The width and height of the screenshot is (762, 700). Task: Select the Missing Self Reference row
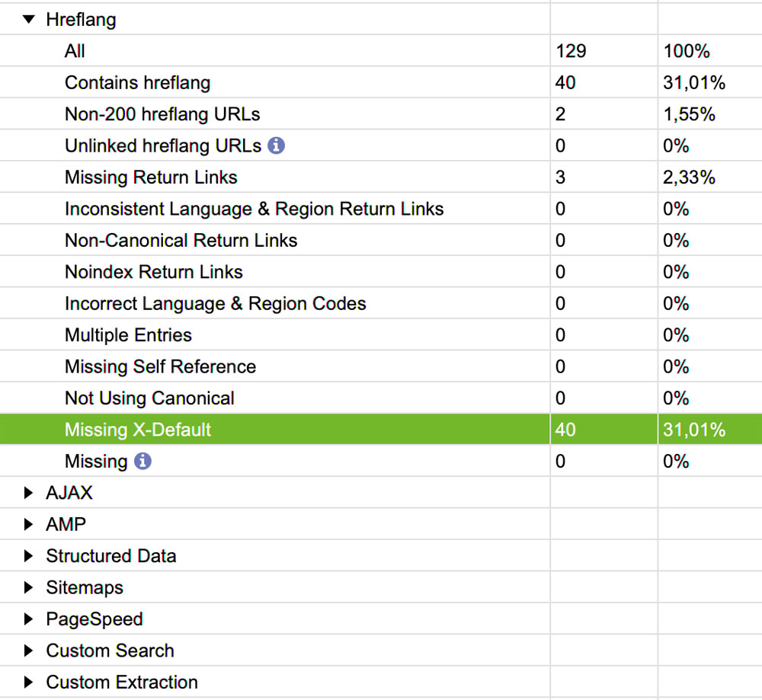[160, 366]
